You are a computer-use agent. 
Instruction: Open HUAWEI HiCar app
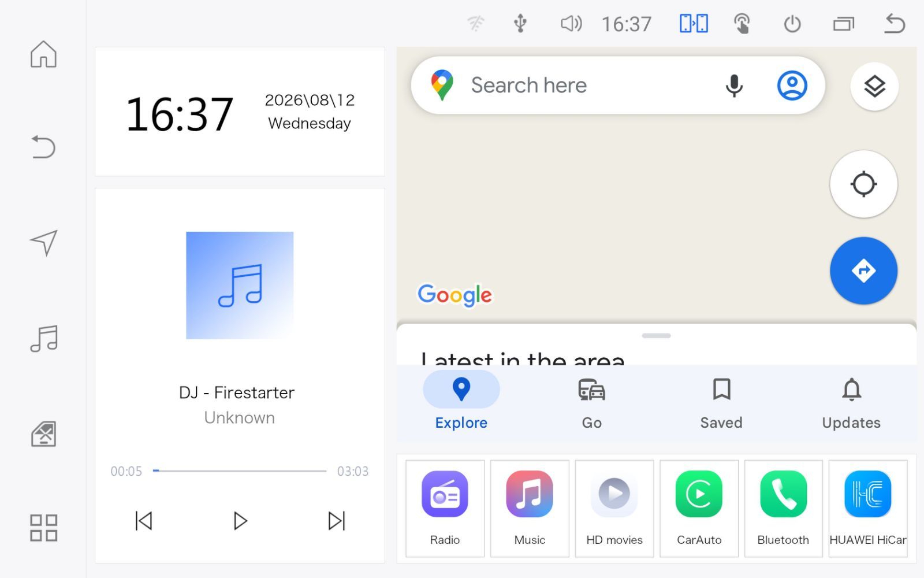coord(868,509)
